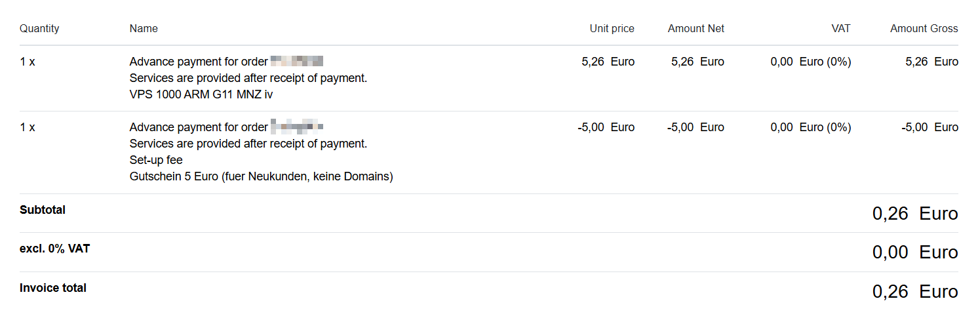The image size is (980, 322).
Task: Click the excl. 0% VAT label
Action: pyautogui.click(x=54, y=249)
